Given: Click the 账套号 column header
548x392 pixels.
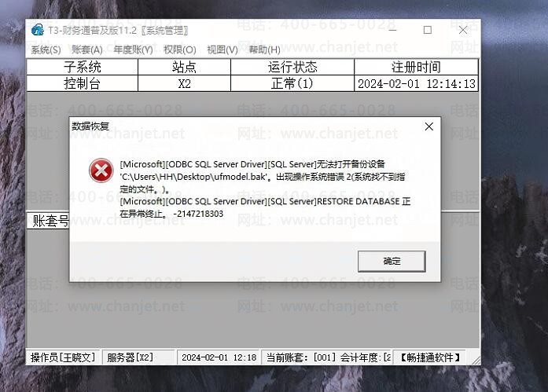Looking at the screenshot, I should tap(48, 221).
